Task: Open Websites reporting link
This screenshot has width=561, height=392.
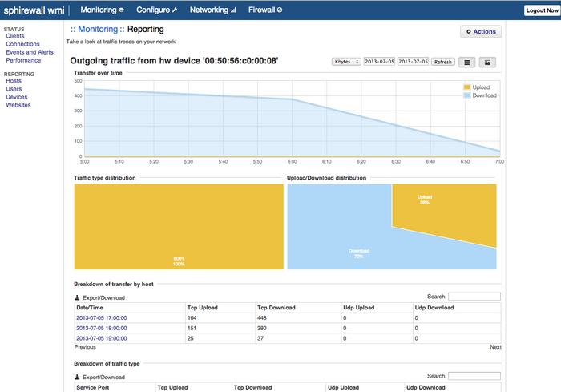Action: tap(18, 105)
